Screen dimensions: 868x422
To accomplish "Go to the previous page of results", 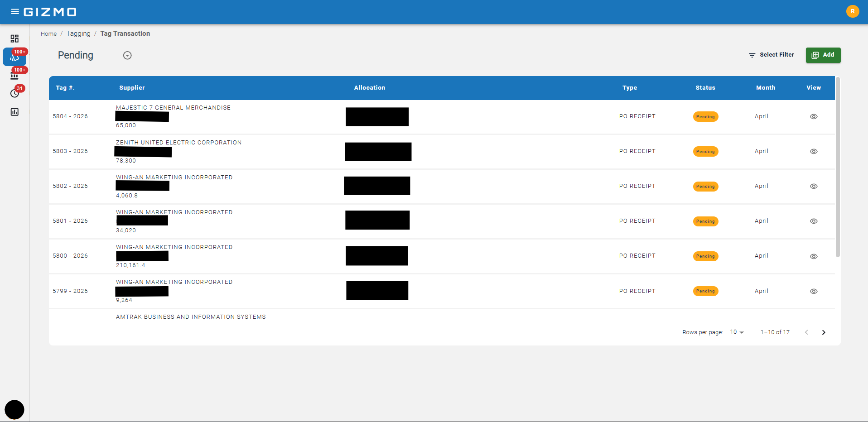I will [806, 332].
